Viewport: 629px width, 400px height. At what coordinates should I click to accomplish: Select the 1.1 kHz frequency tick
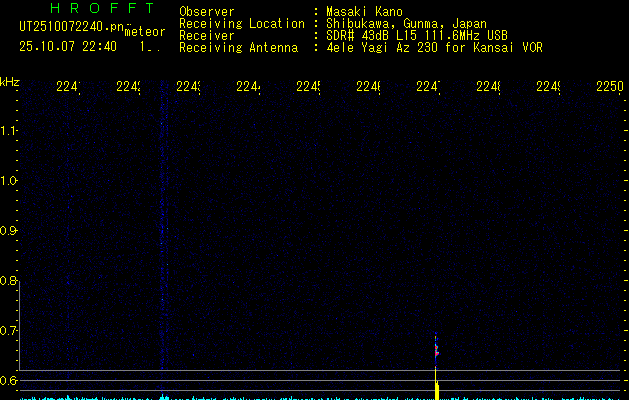9,131
